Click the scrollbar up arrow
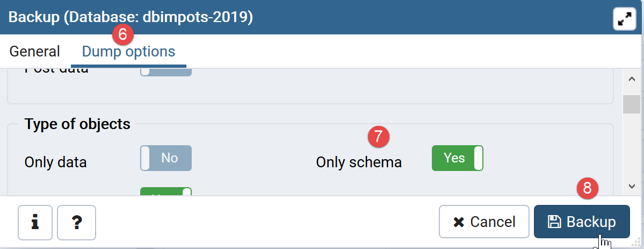Viewport: 644px width, 249px height. point(631,79)
